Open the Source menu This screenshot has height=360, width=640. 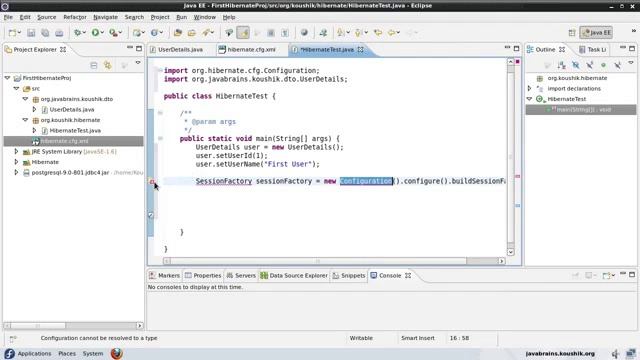click(47, 17)
